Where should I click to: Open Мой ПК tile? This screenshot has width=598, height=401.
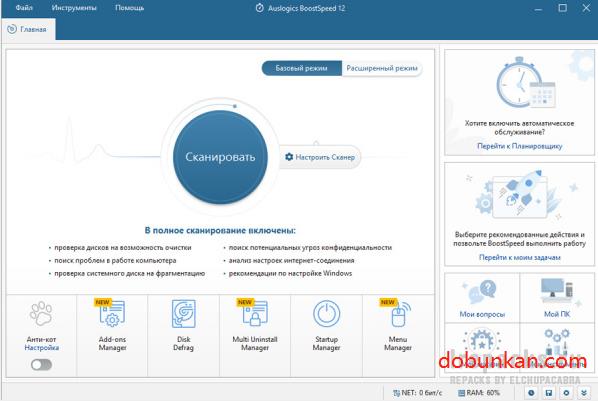pyautogui.click(x=557, y=298)
